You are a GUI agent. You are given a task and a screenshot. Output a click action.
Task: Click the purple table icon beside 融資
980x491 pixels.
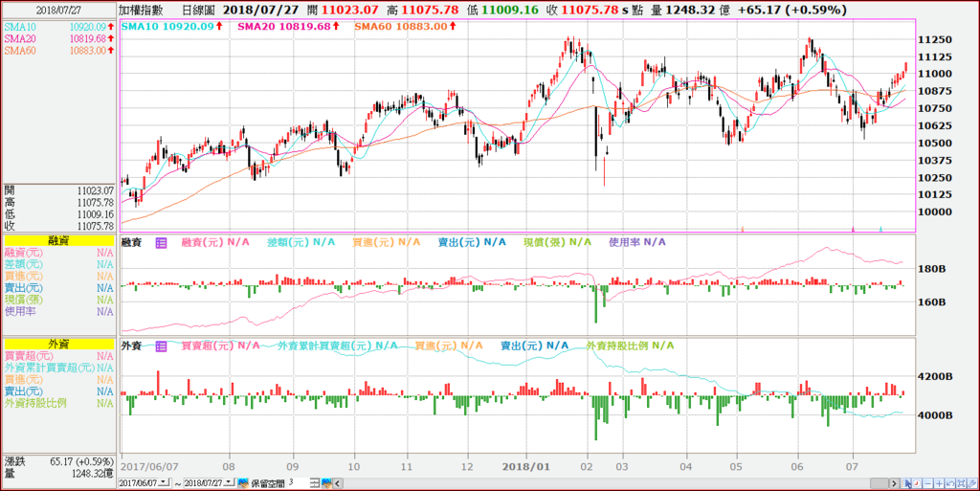[x=161, y=242]
